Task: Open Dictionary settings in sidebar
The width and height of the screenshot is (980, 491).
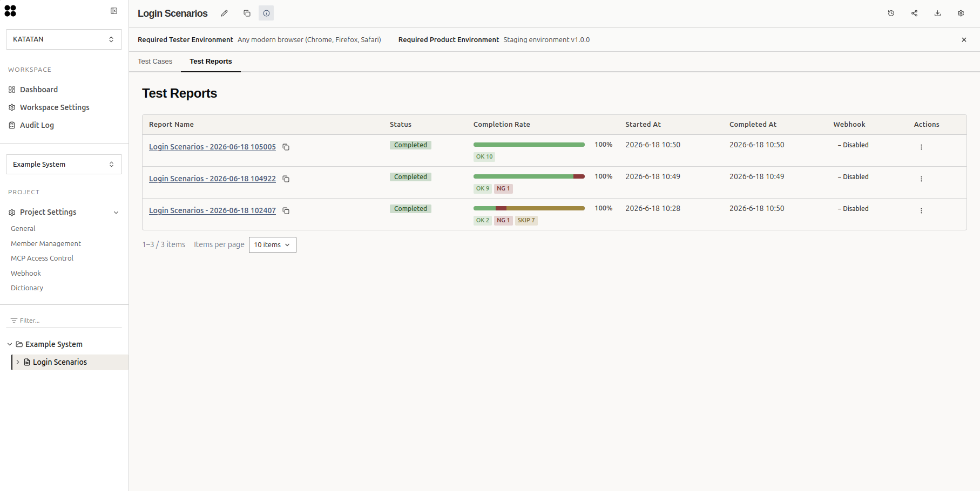Action: [27, 288]
